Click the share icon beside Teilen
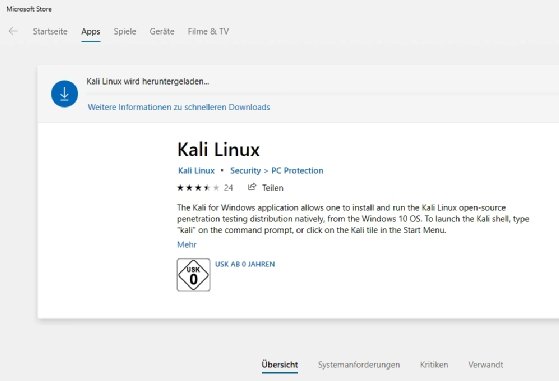The width and height of the screenshot is (559, 381). pos(252,187)
